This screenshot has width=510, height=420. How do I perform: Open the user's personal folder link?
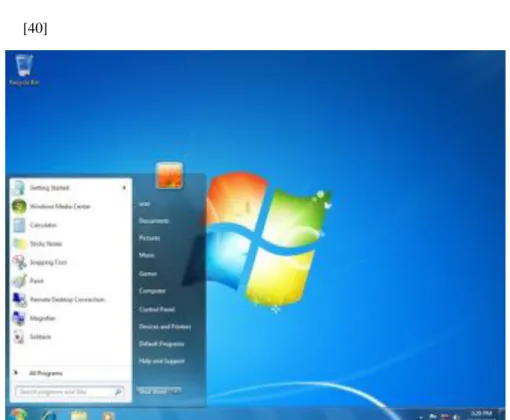(x=144, y=204)
